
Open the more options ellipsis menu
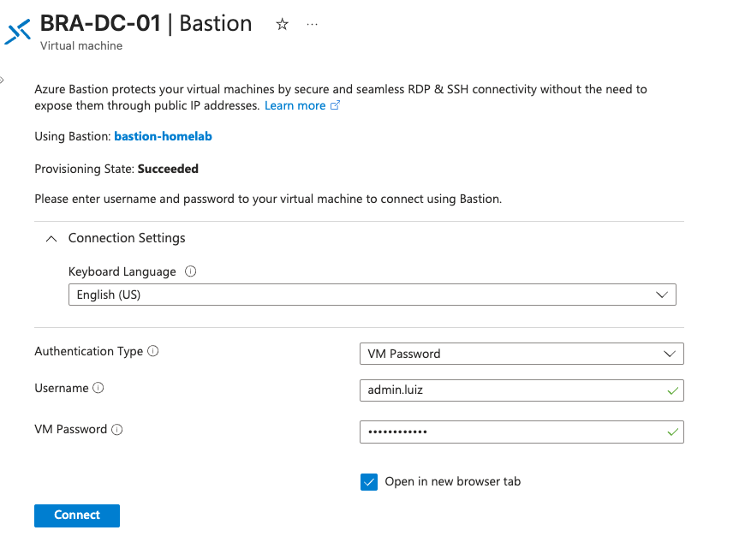coord(312,25)
